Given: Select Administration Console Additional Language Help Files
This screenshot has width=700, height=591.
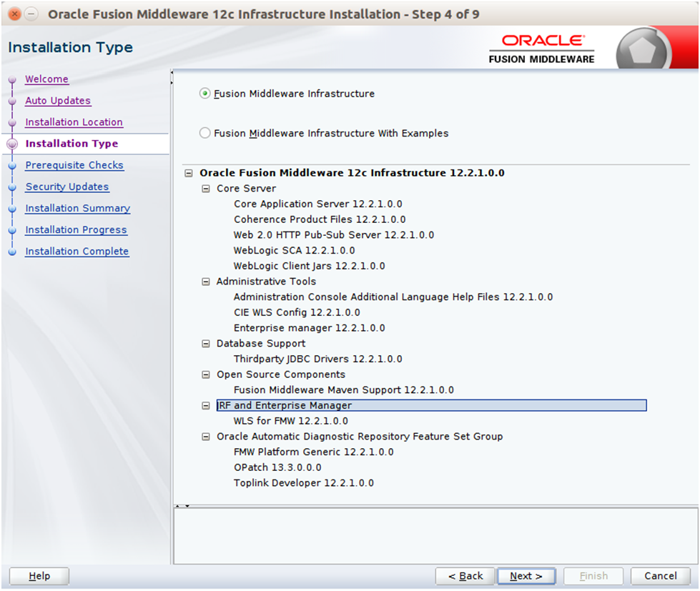Looking at the screenshot, I should tap(393, 297).
